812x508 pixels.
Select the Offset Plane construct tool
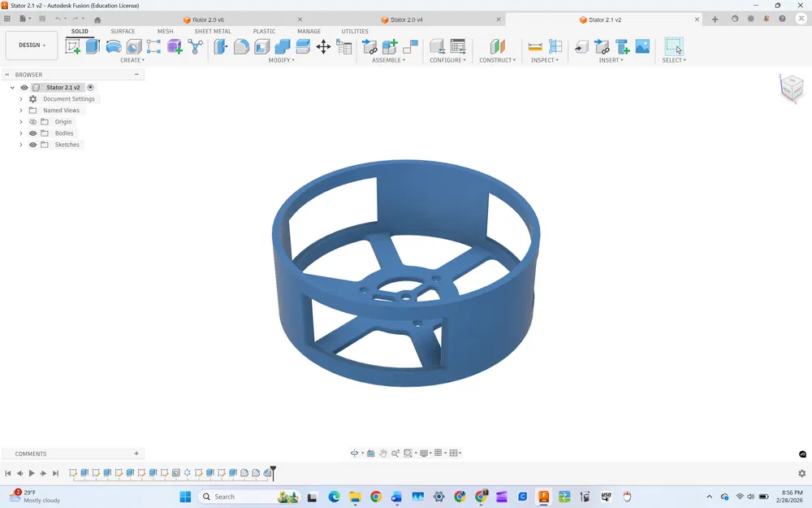[497, 46]
